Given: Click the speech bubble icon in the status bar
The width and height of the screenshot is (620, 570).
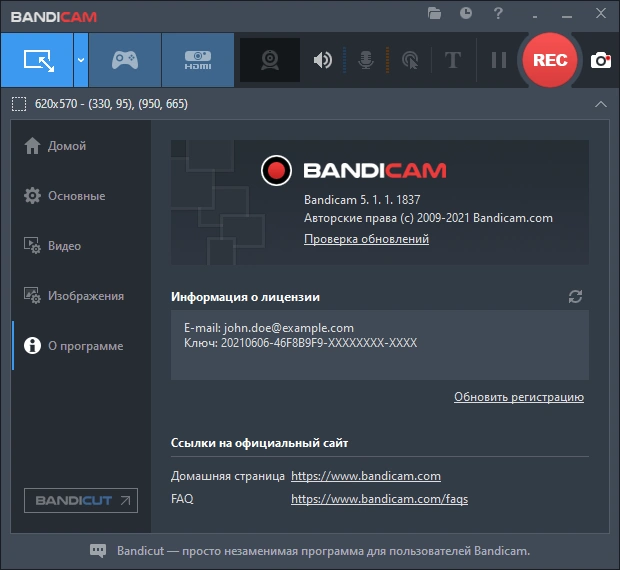Looking at the screenshot, I should tap(98, 551).
